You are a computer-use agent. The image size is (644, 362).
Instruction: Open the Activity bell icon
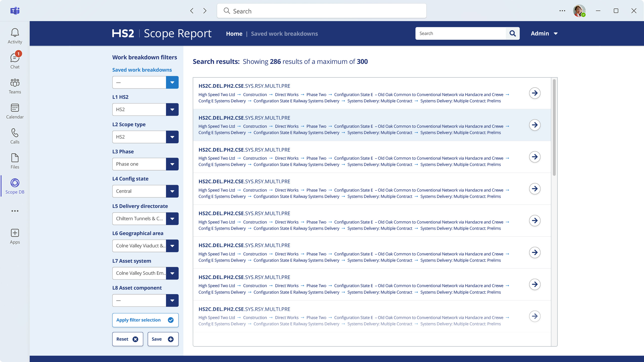pos(15,36)
